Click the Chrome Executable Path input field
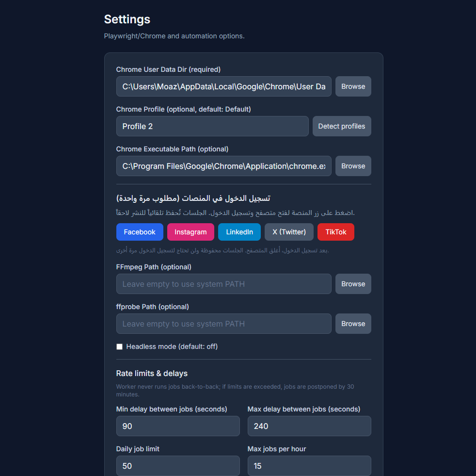Image resolution: width=476 pixels, height=476 pixels. point(223,166)
